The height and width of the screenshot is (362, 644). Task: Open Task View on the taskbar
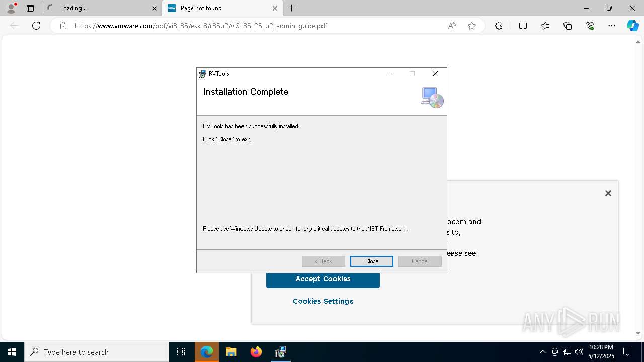click(x=181, y=352)
